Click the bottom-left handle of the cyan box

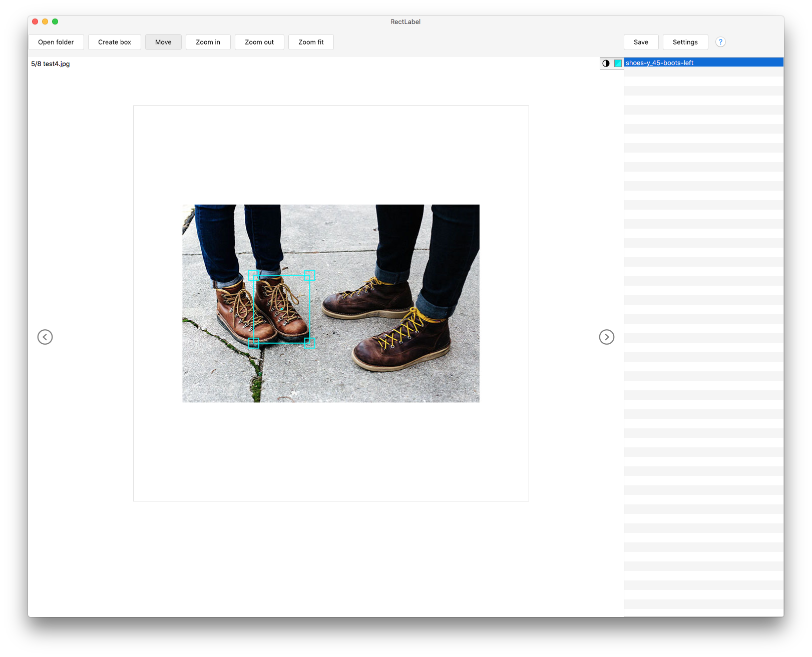tap(254, 343)
